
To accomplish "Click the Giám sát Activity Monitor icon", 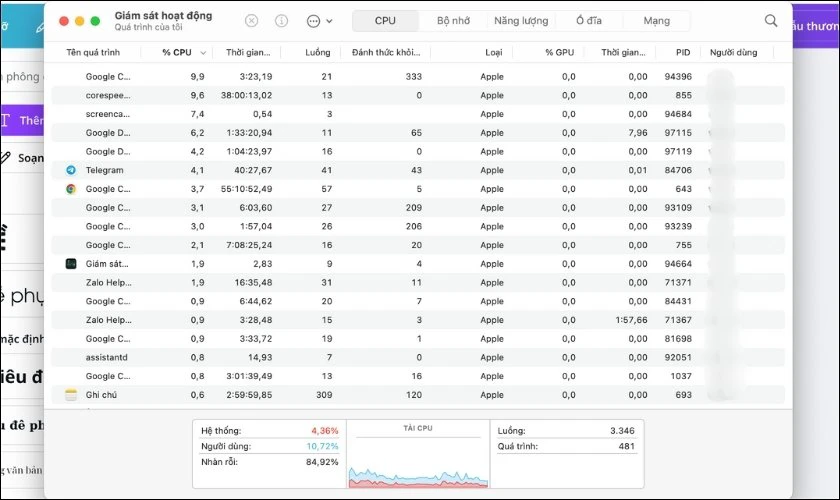I will [71, 264].
